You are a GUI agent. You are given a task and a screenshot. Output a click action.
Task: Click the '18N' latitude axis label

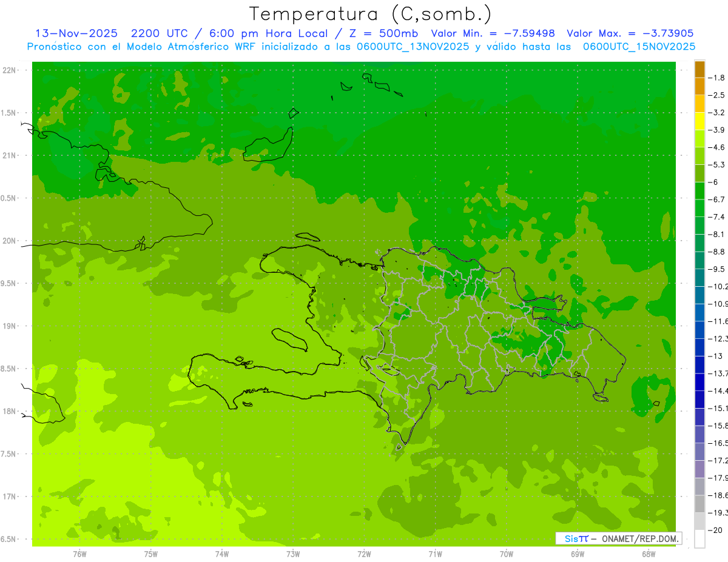coord(9,412)
